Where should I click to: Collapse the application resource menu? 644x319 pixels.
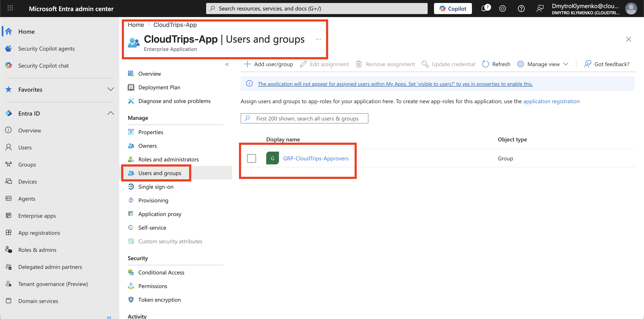(227, 64)
